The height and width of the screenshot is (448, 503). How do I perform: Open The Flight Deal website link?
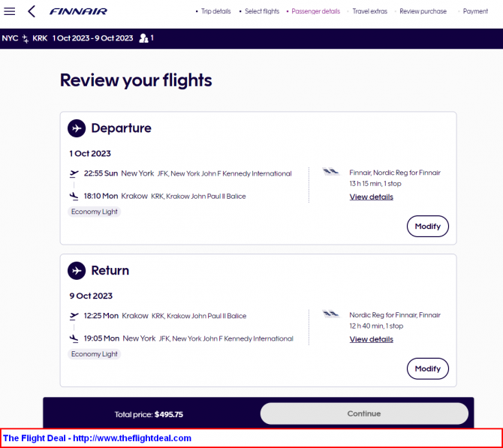click(132, 438)
